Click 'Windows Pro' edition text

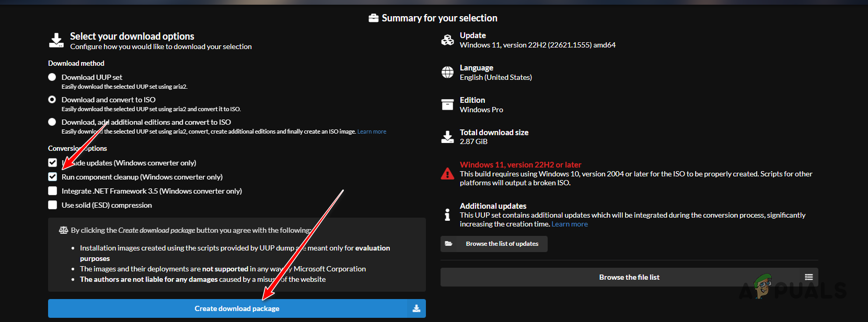[481, 110]
